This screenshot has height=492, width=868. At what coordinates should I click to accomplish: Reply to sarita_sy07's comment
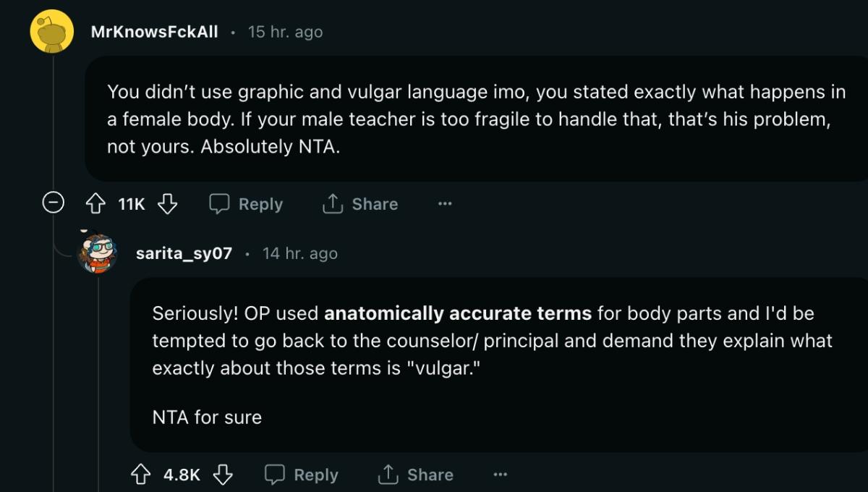click(x=302, y=475)
